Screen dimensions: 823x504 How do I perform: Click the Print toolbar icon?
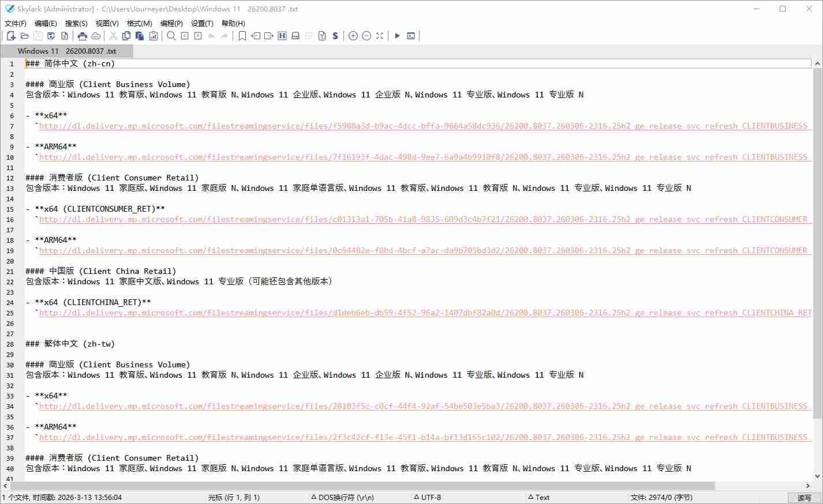tap(83, 36)
